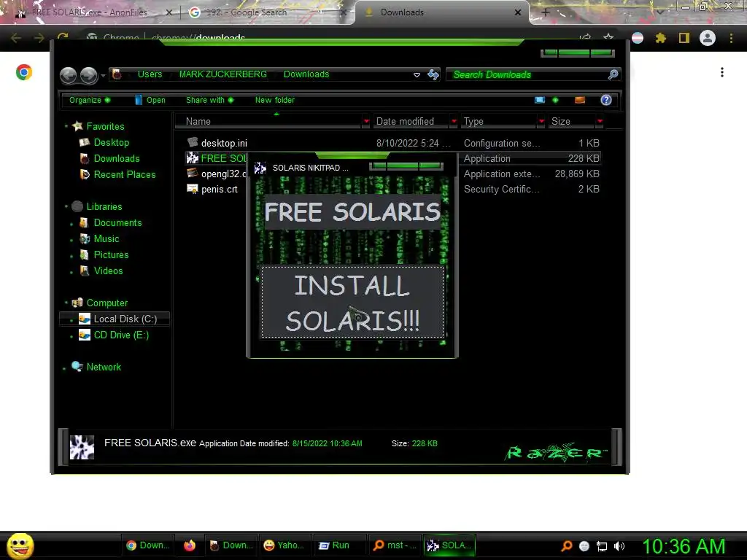
Task: Open the Name column filter dropdown
Action: (366, 122)
